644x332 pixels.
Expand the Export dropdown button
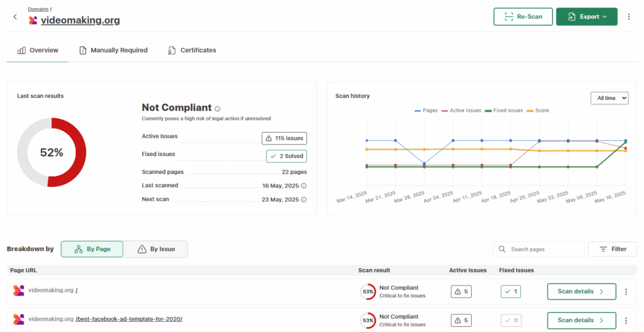587,17
